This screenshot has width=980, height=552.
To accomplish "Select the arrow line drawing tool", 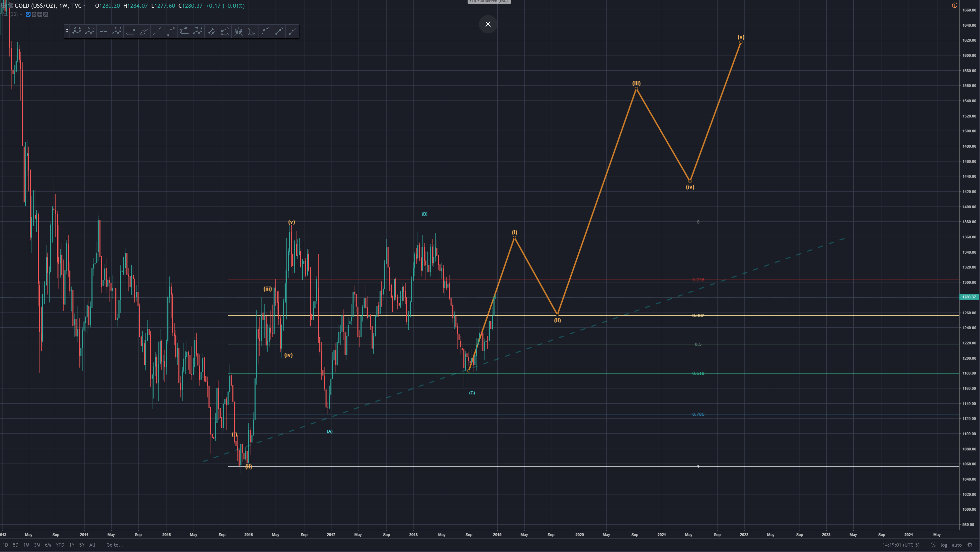I will 279,31.
